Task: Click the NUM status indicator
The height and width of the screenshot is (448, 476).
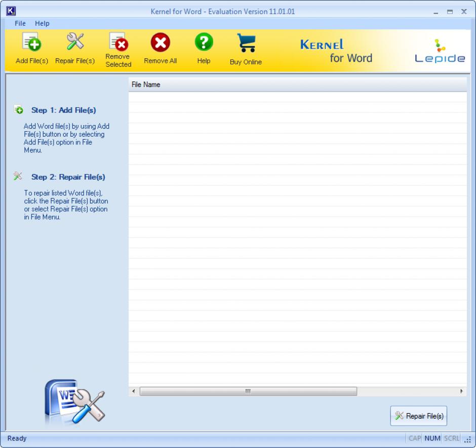Action: [432, 438]
